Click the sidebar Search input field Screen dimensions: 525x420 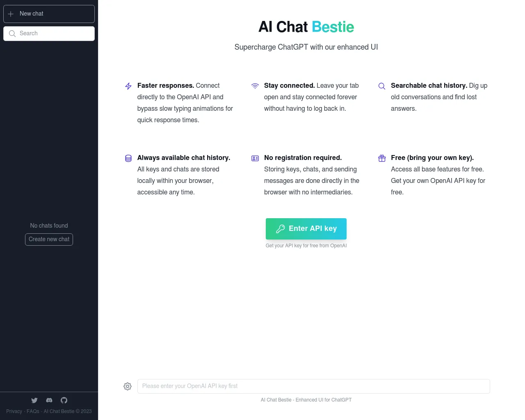[x=53, y=33]
